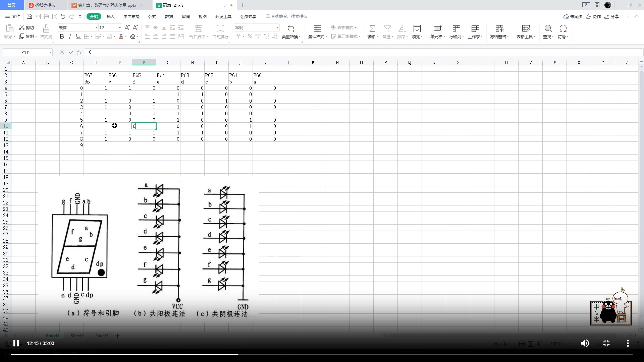Image resolution: width=644 pixels, height=362 pixels.
Task: Click the video progress bar
Action: coord(322,354)
